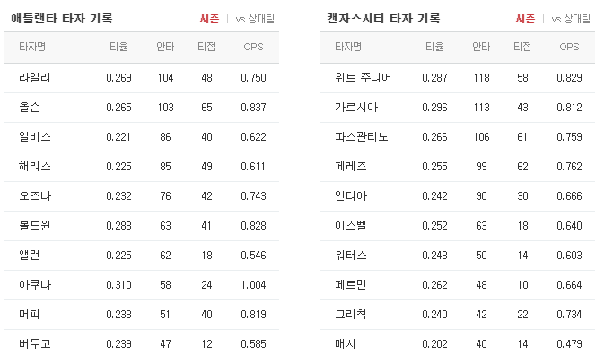This screenshot has height=364, width=596.
Task: Click batter name 볼드윈
Action: coord(35,225)
